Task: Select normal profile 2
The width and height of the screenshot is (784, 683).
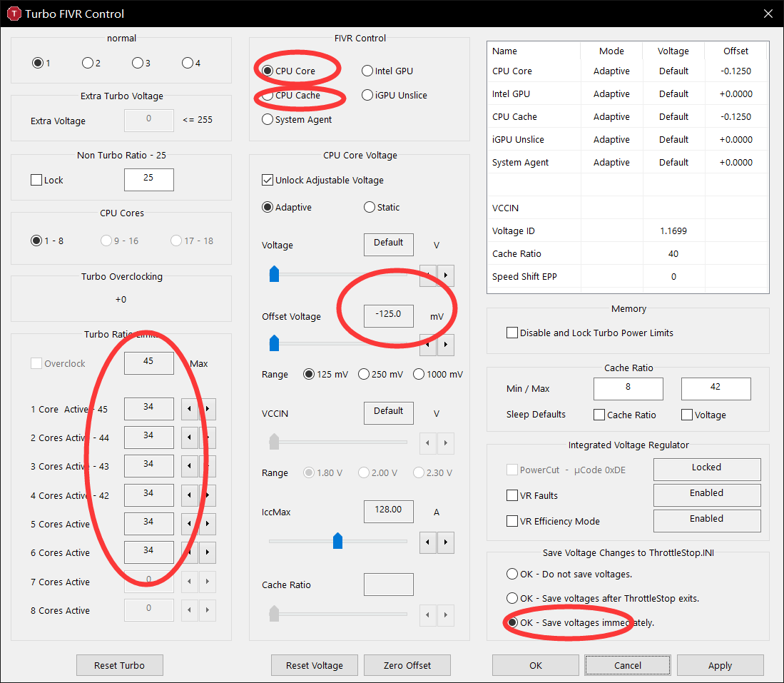Action: (91, 63)
